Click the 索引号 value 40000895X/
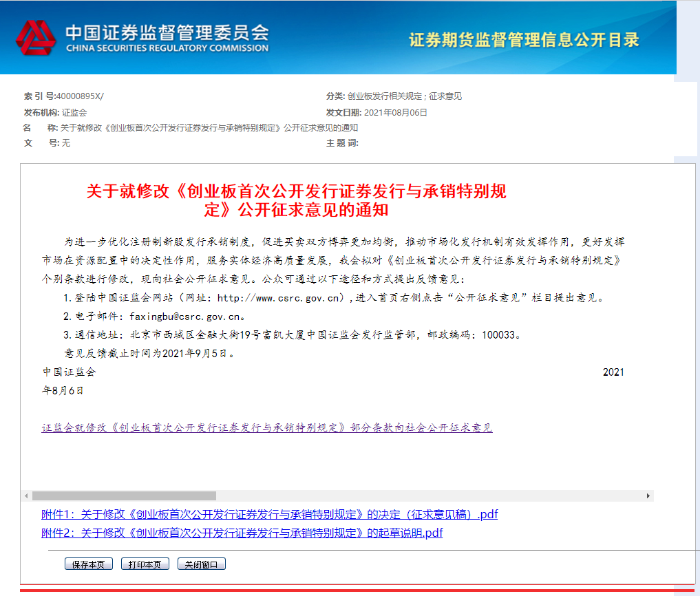Screen dimensions: 700x596 [79, 96]
